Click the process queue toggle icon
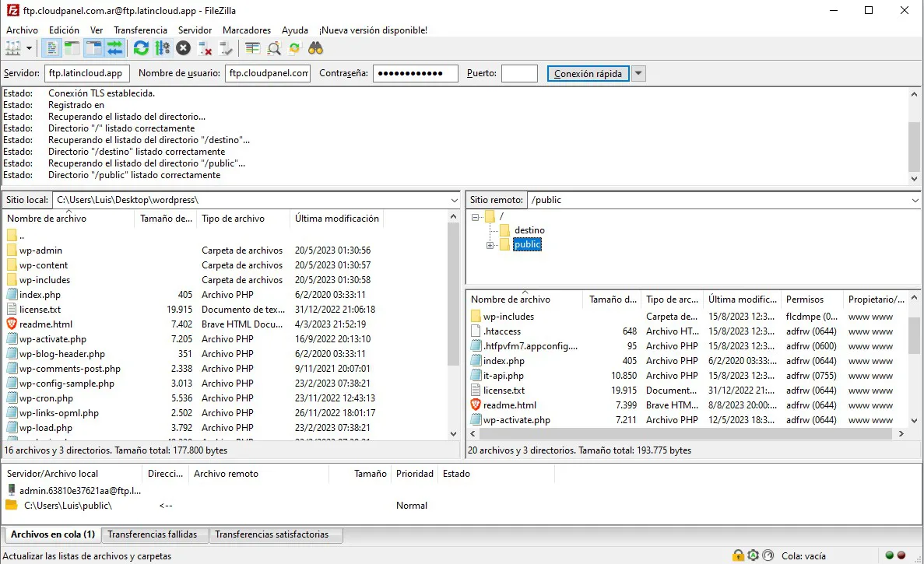924x564 pixels. click(162, 48)
